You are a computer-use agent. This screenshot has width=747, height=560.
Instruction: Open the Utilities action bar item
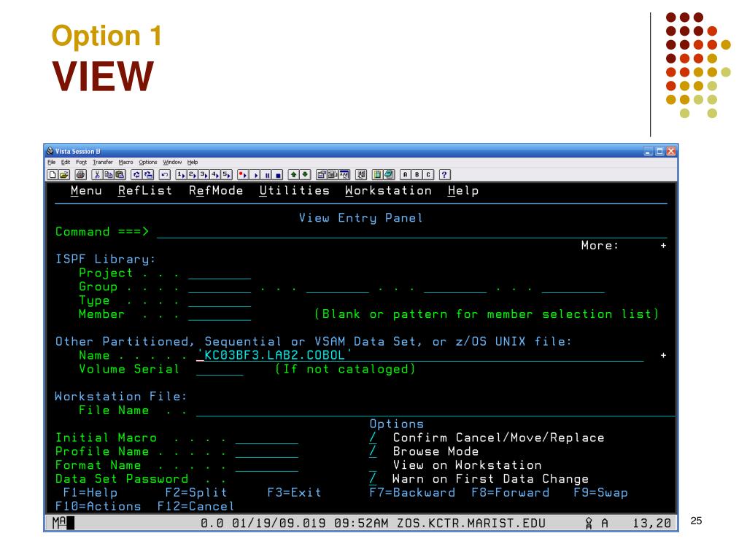pyautogui.click(x=295, y=190)
